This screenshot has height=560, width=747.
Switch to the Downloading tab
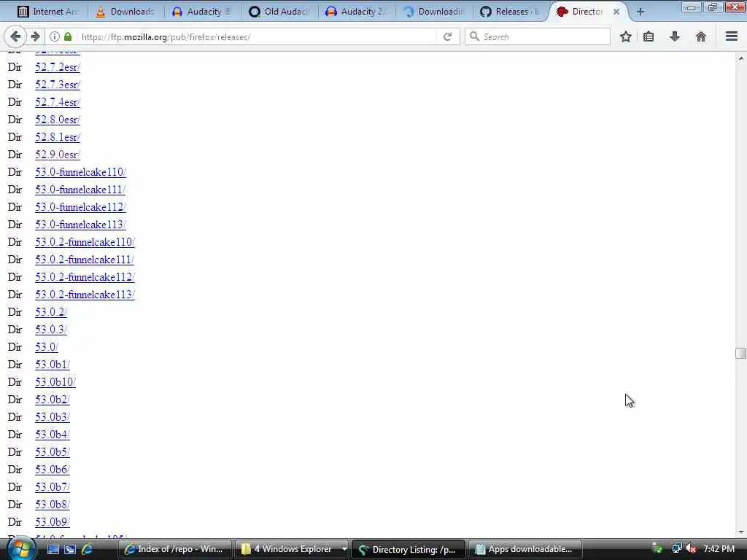[434, 12]
